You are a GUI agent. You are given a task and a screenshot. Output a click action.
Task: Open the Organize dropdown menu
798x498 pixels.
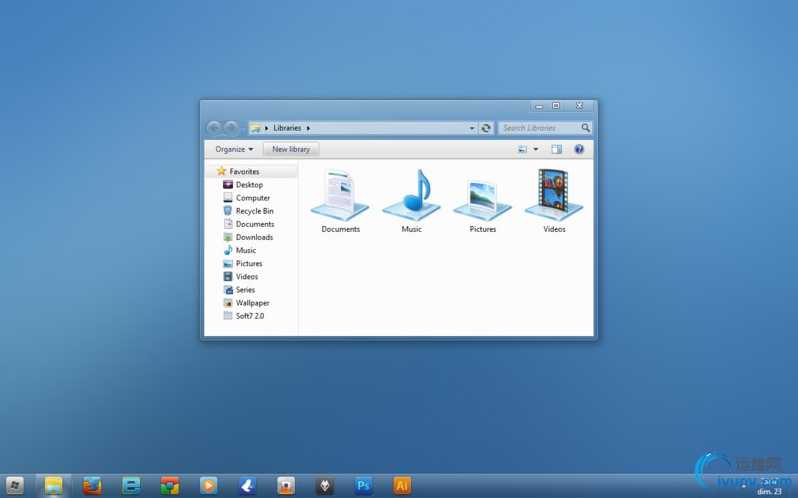point(233,149)
